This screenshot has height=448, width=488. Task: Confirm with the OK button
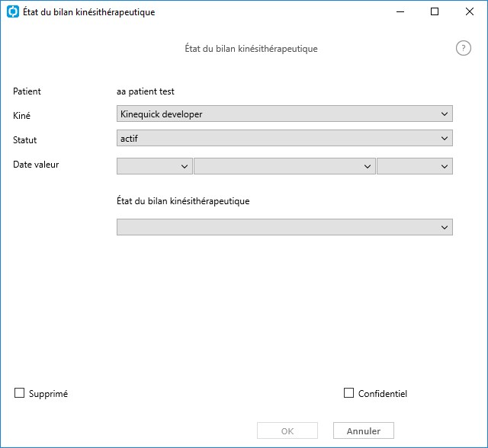click(x=287, y=430)
